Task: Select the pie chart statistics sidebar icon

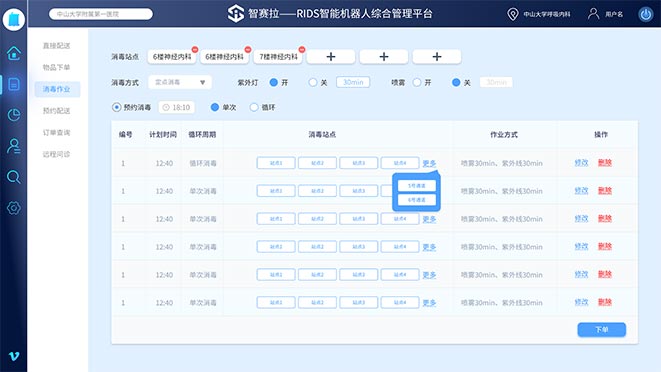Action: (x=13, y=115)
